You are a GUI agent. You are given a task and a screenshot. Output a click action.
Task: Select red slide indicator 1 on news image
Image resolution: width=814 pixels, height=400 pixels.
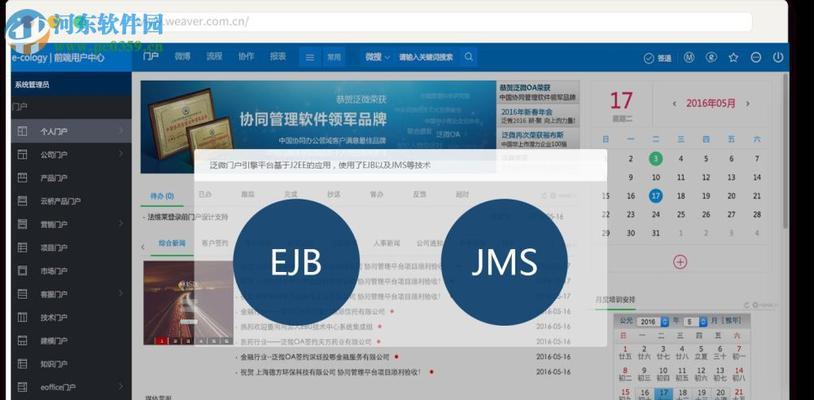click(162, 341)
